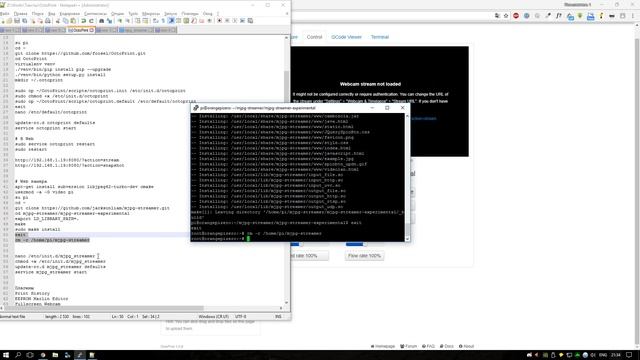Click the 'Windows (CR LF)' status bar entry
Image resolution: width=640 pixels, height=360 pixels.
coord(213,317)
